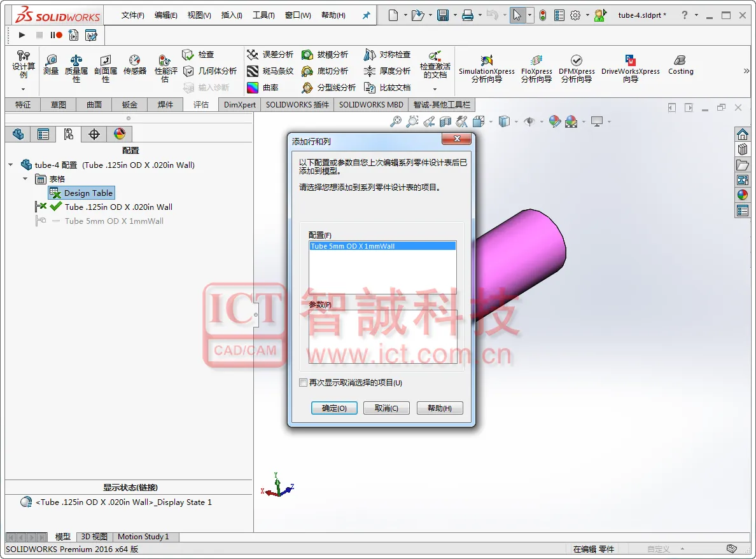Screen dimensions: 756x559
Task: Select Design Table in the tree
Action: (81, 193)
